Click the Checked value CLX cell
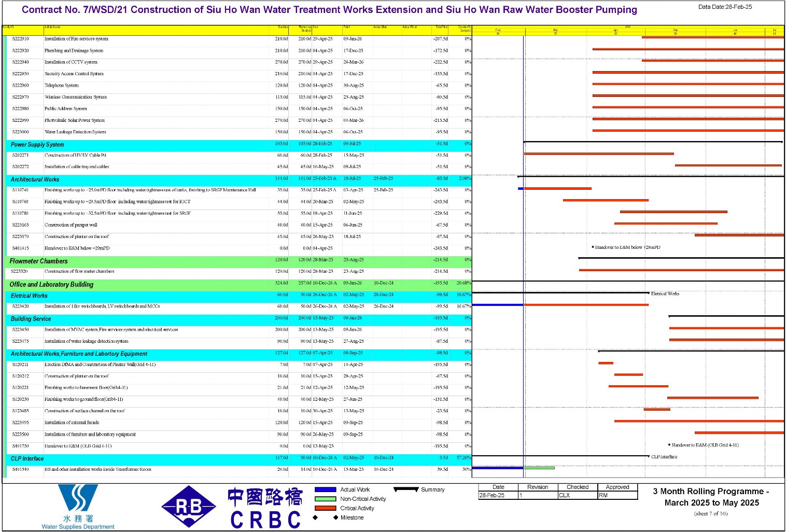Screen dimensions: 786x532 tap(578, 495)
